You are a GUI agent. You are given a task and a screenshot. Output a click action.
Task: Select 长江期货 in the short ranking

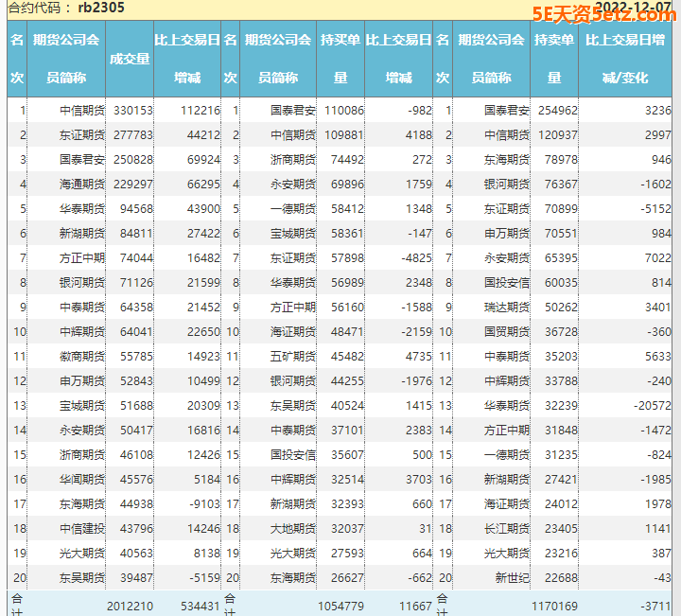[507, 529]
